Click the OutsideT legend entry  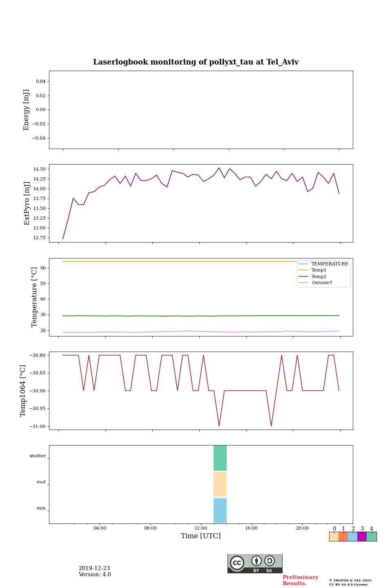click(x=316, y=283)
